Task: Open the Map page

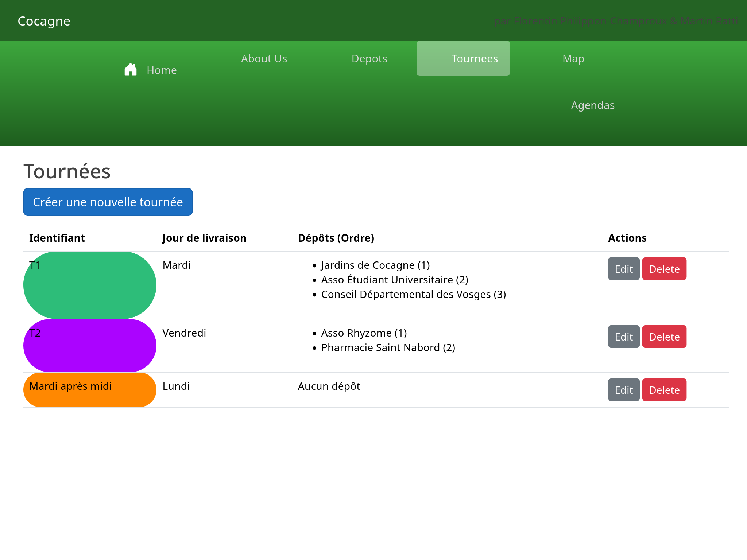Action: [573, 58]
